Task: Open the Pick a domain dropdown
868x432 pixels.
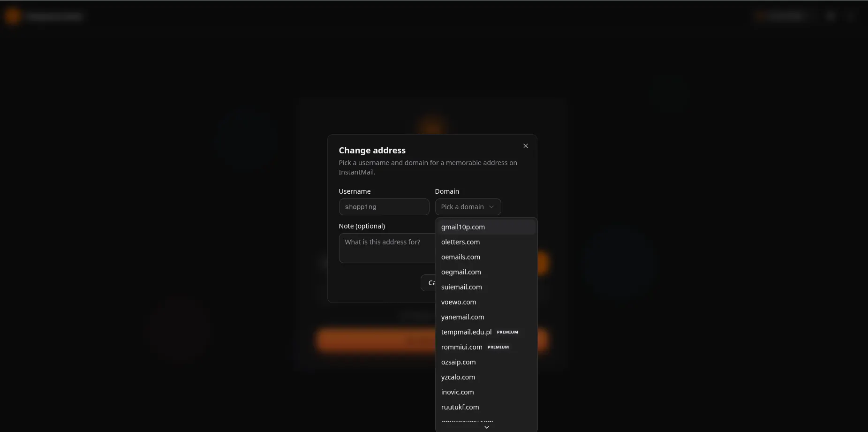Action: click(x=468, y=207)
